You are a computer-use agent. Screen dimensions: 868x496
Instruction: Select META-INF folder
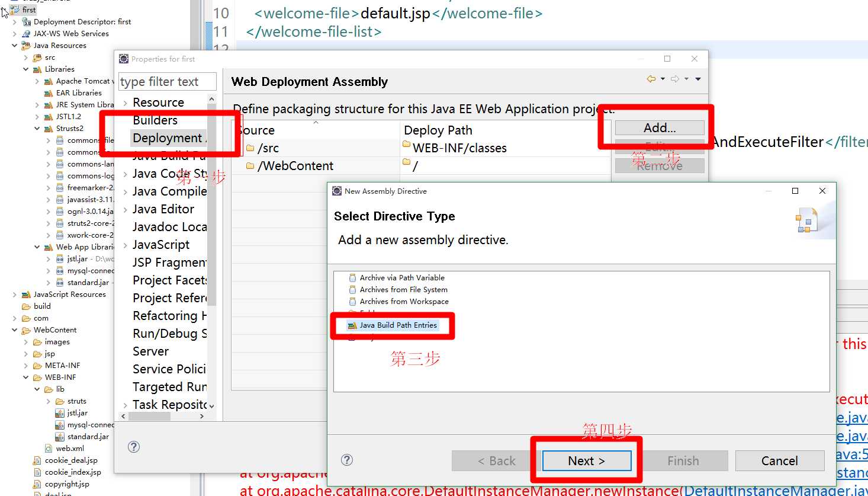click(62, 366)
